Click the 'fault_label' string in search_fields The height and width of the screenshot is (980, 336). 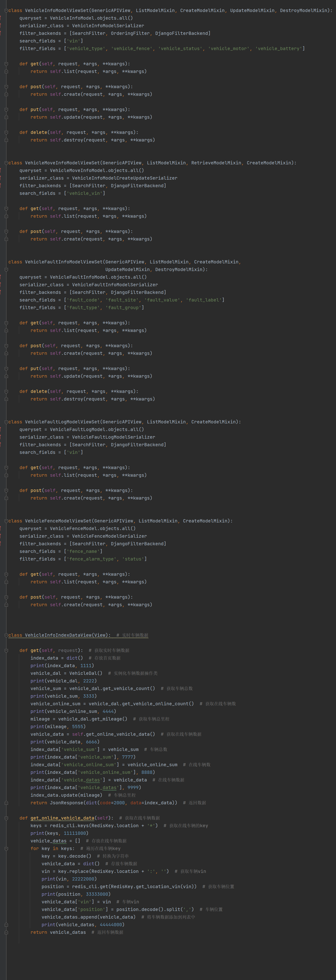coord(203,300)
